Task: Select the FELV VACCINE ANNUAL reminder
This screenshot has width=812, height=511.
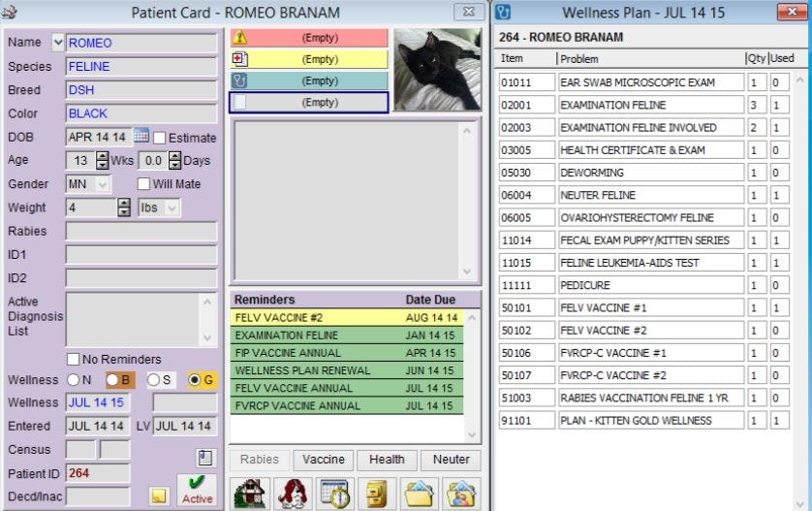Action: coord(347,388)
